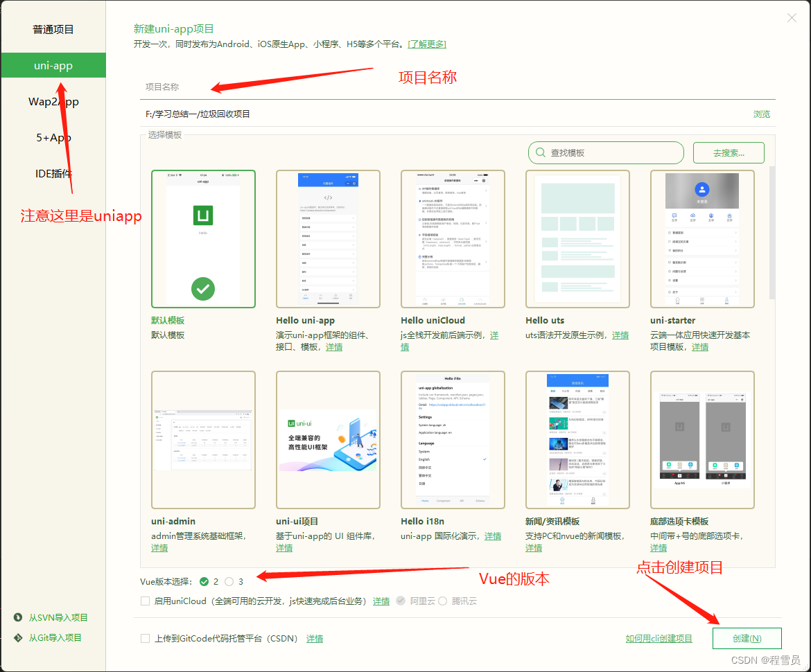
Task: Open 详情 link for 新闻/资讯模板
Action: [x=534, y=547]
